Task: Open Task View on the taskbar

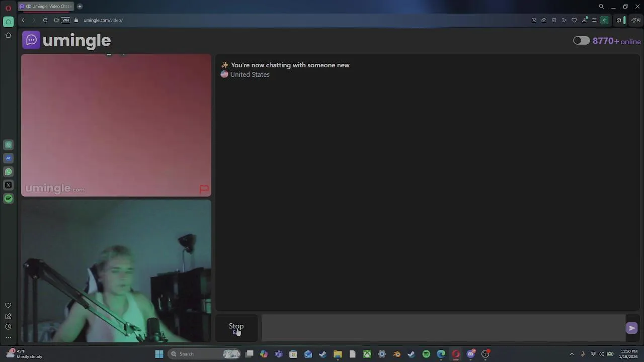Action: 249,354
